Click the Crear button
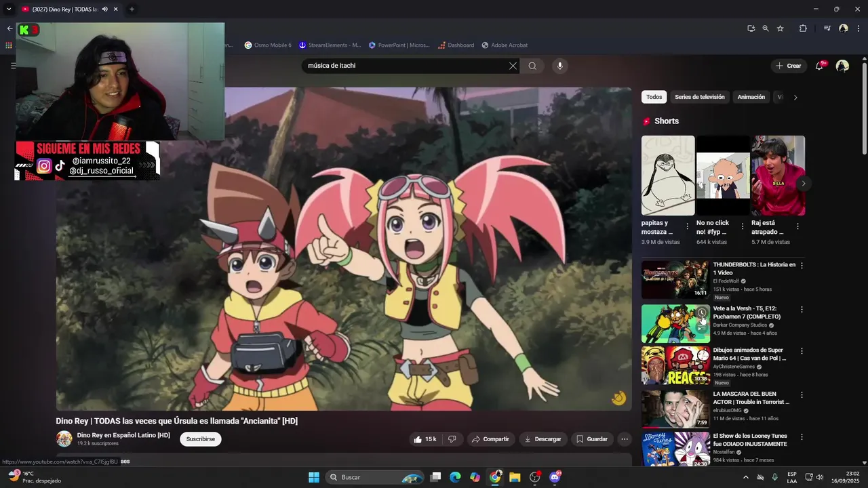 click(789, 66)
